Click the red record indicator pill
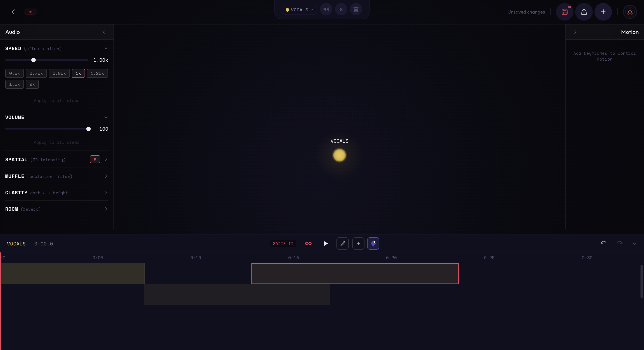 (x=30, y=12)
